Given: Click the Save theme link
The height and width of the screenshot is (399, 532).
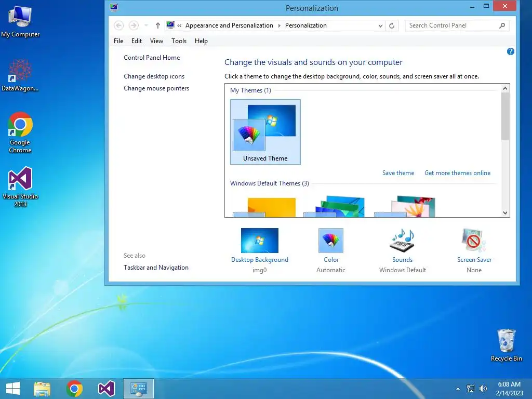Looking at the screenshot, I should 398,173.
